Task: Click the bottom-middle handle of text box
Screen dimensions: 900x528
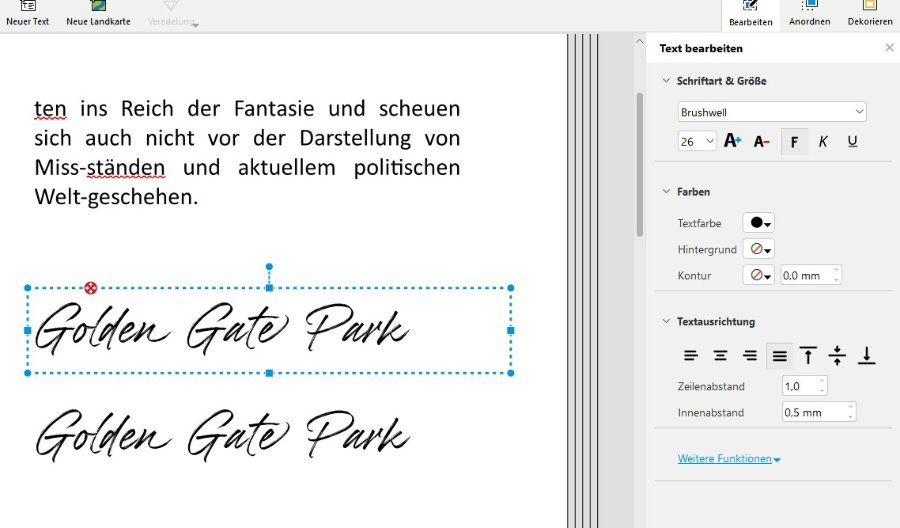Action: click(x=269, y=373)
